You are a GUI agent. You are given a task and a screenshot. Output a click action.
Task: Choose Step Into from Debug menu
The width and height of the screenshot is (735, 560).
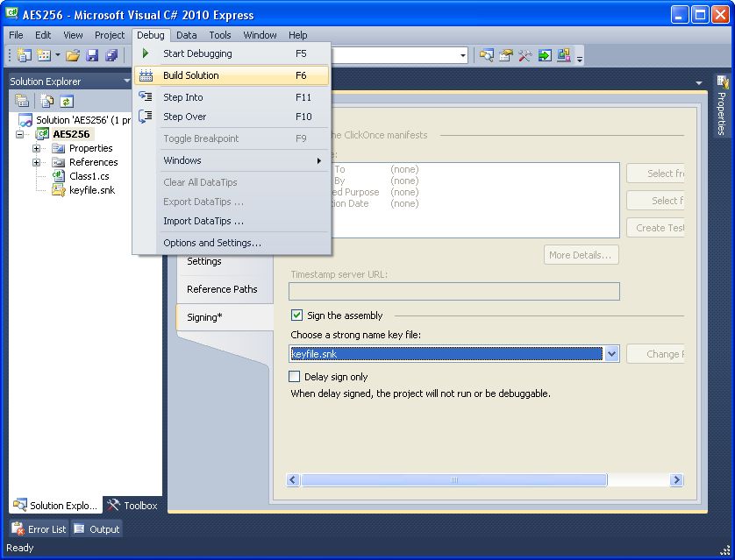(232, 97)
